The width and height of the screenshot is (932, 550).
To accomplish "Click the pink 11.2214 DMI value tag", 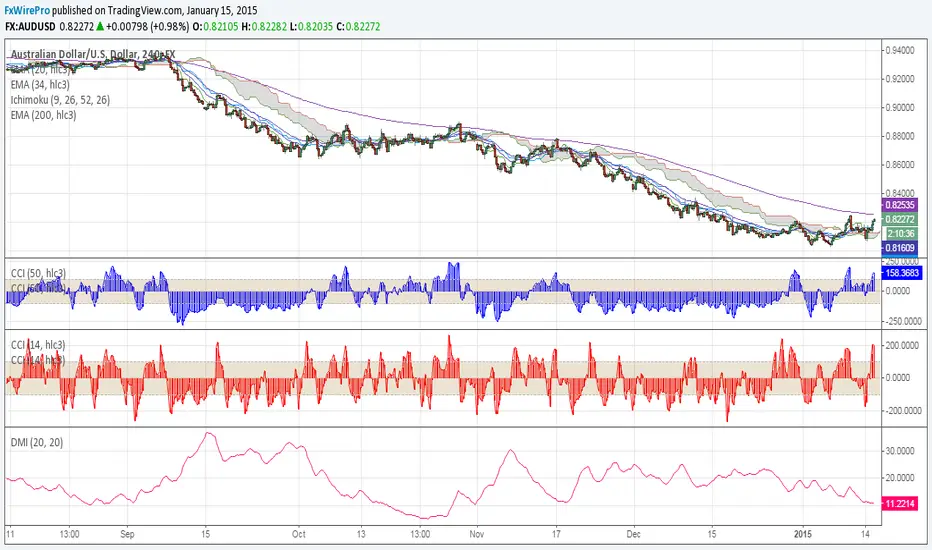I will (x=900, y=504).
